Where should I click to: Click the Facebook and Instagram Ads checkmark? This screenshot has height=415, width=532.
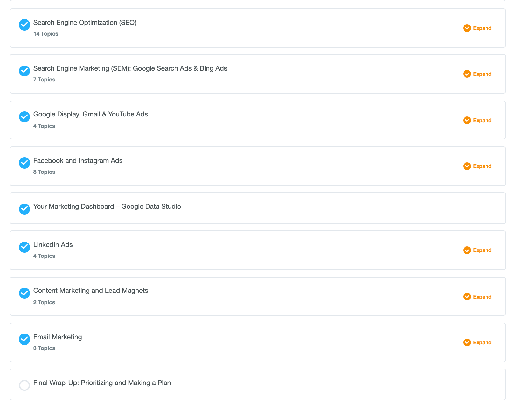click(x=24, y=163)
